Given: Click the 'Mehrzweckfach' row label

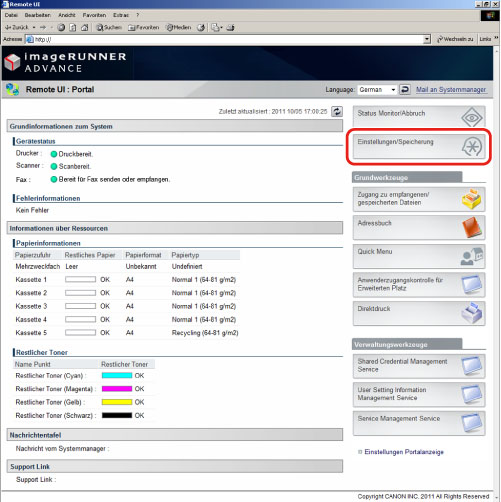Looking at the screenshot, I should tap(38, 266).
